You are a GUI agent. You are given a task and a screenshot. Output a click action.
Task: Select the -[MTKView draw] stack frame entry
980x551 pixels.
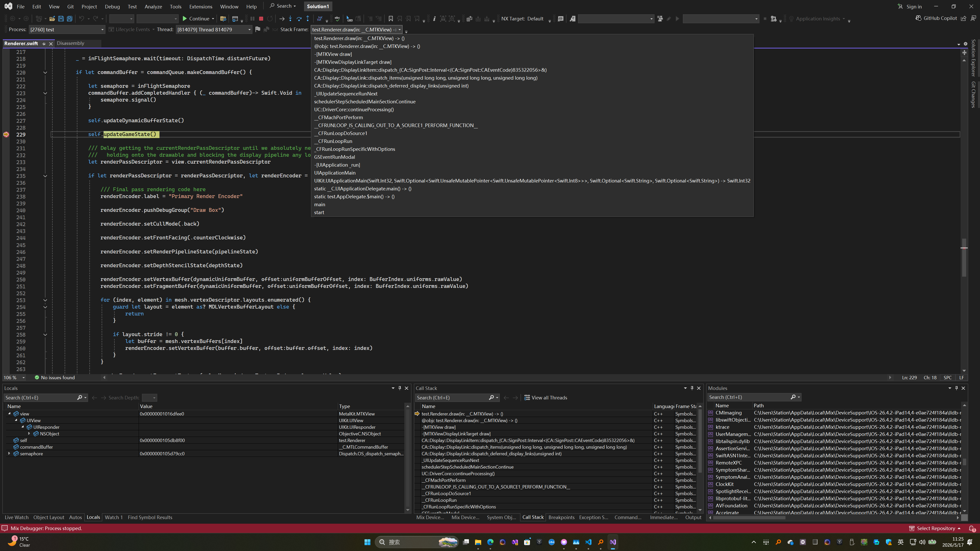(333, 54)
